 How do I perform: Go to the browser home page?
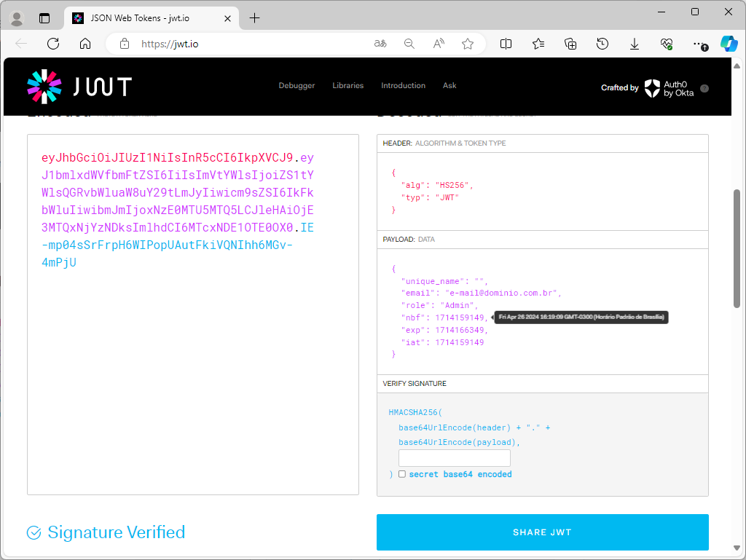[x=85, y=44]
